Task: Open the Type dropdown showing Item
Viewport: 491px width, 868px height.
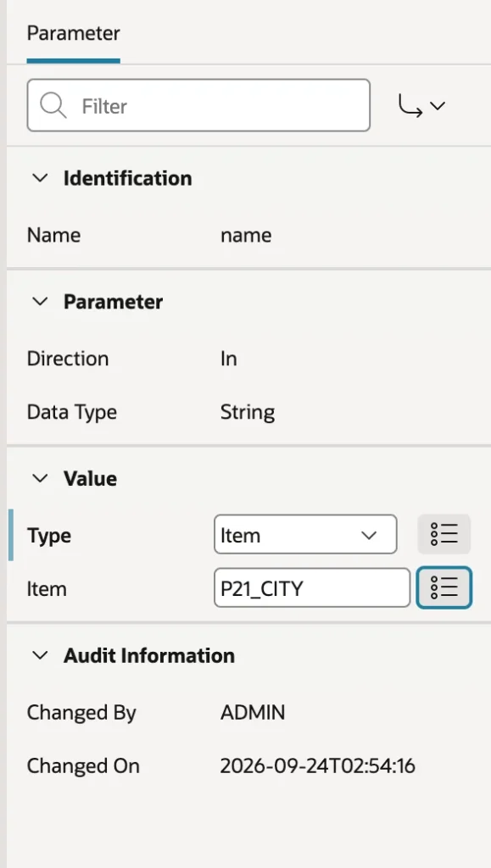Action: click(x=305, y=535)
